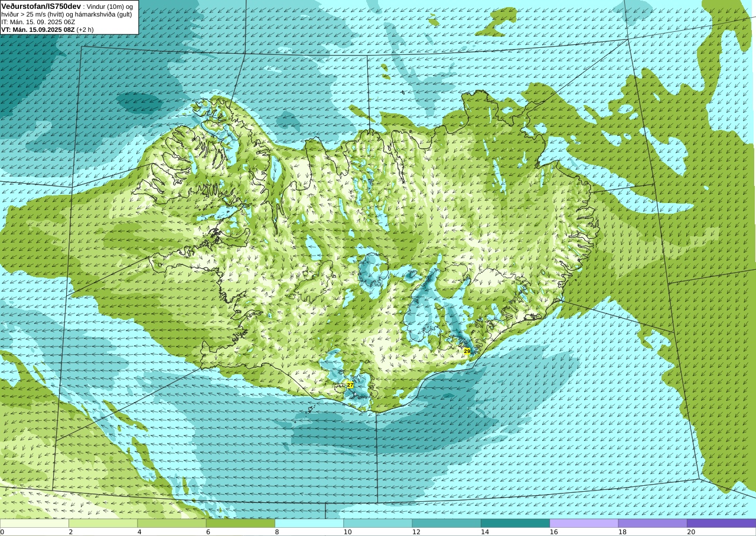Click the legend scale value 18
The image size is (756, 536).
pyautogui.click(x=622, y=532)
